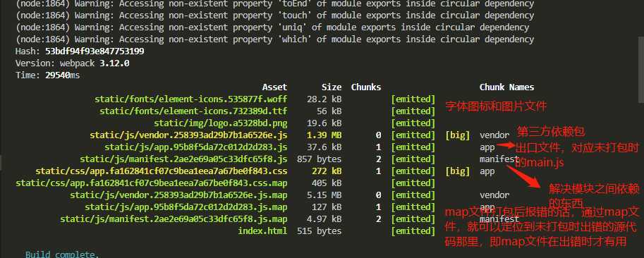644x258 pixels.
Task: Click the Chunks column header
Action: coord(366,87)
